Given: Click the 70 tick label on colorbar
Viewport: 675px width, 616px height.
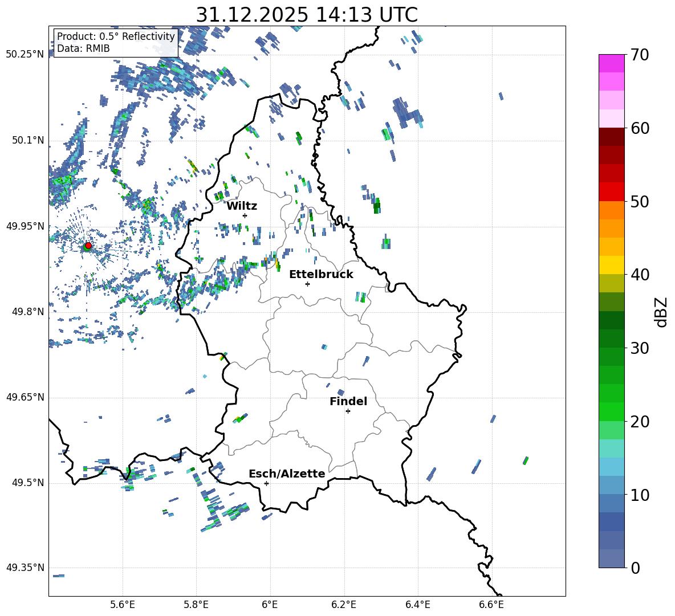Looking at the screenshot, I should pyautogui.click(x=640, y=55).
